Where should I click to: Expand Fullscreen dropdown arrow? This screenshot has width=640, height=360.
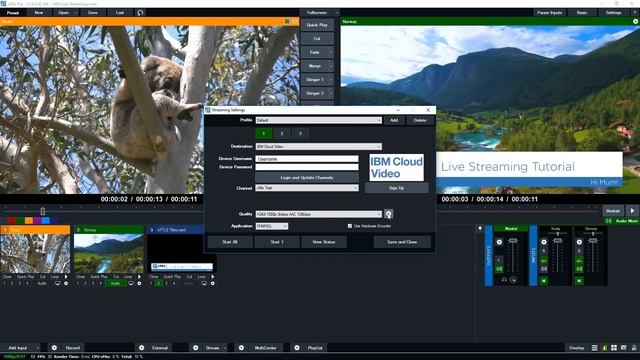point(337,13)
